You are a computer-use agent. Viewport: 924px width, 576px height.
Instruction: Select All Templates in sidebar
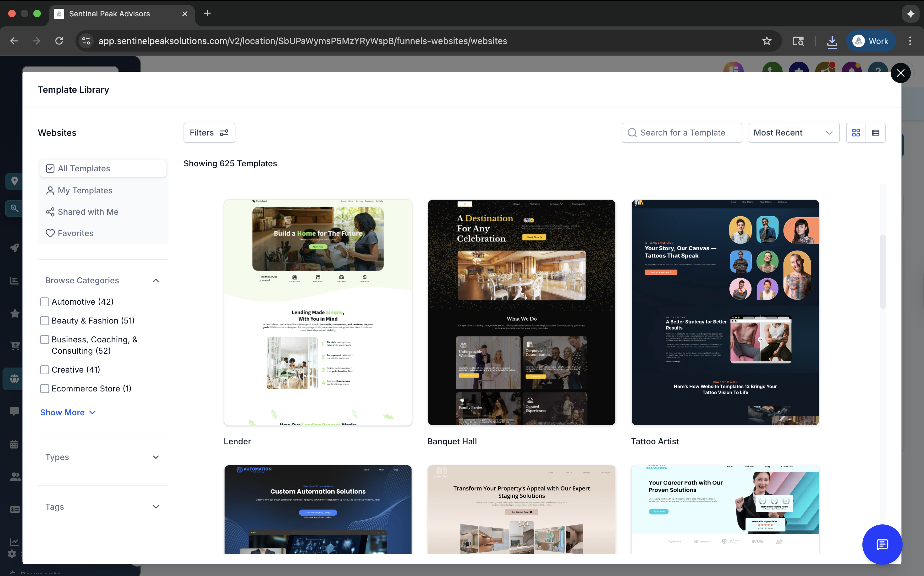point(103,169)
